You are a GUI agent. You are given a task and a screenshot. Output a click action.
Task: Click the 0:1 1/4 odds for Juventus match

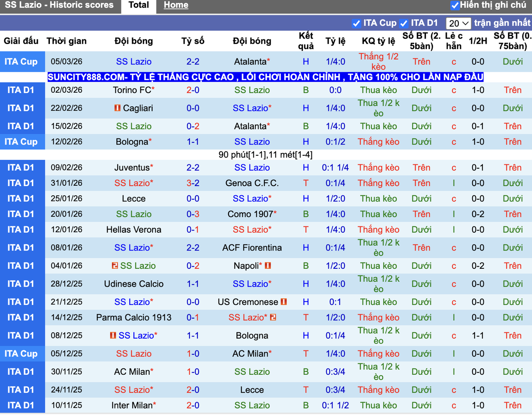[x=335, y=167]
